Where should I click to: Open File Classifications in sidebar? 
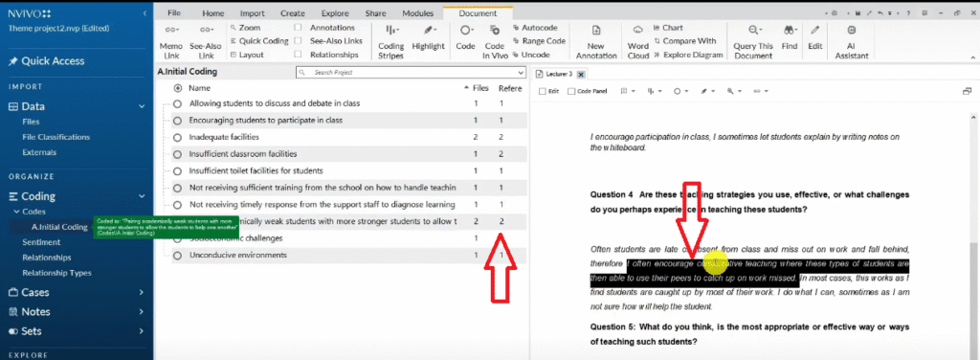coord(56,137)
